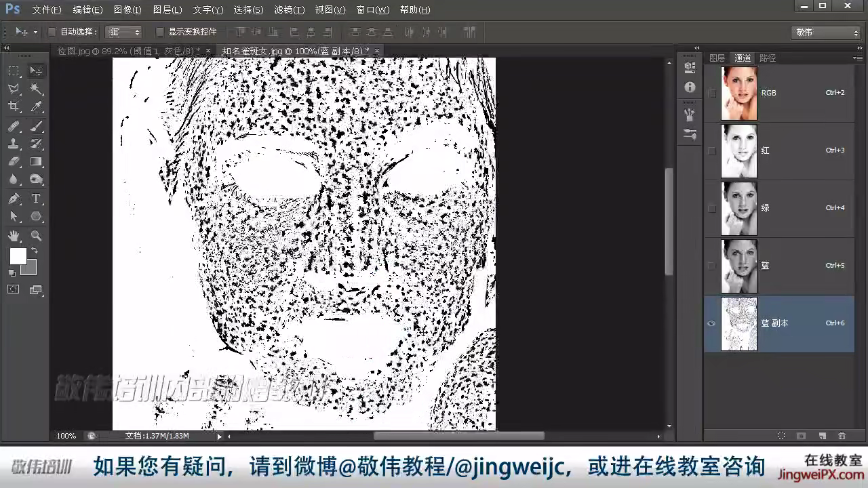Select the Crop tool
The image size is (868, 488).
click(x=14, y=106)
